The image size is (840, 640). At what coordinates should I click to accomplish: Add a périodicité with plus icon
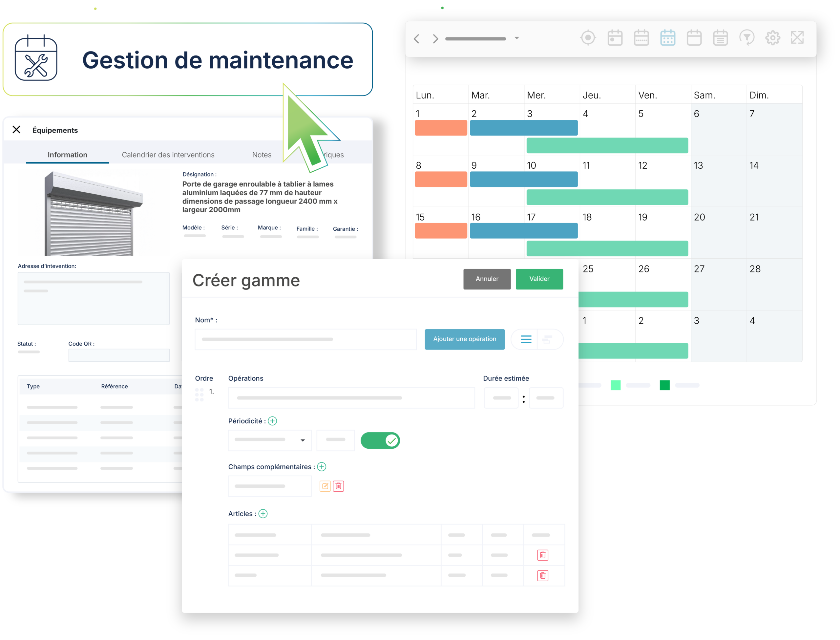[272, 421]
